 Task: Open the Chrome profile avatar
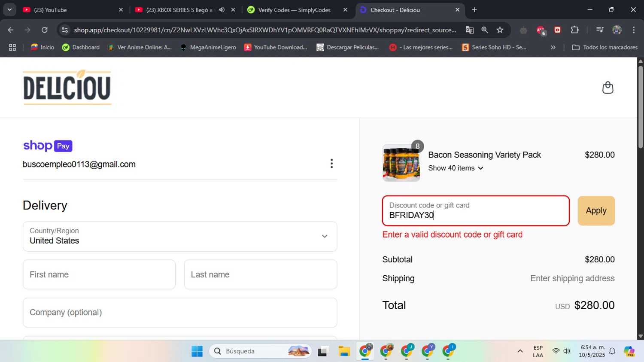[x=617, y=30]
